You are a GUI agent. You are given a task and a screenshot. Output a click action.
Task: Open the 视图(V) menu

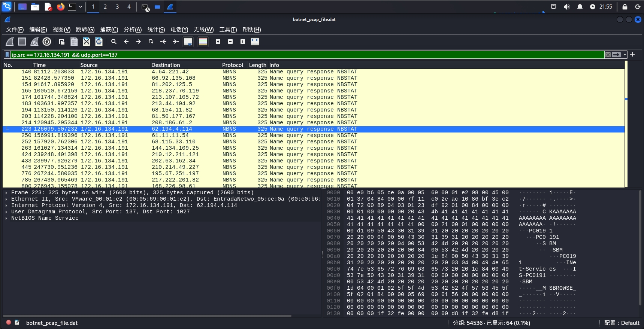point(61,30)
